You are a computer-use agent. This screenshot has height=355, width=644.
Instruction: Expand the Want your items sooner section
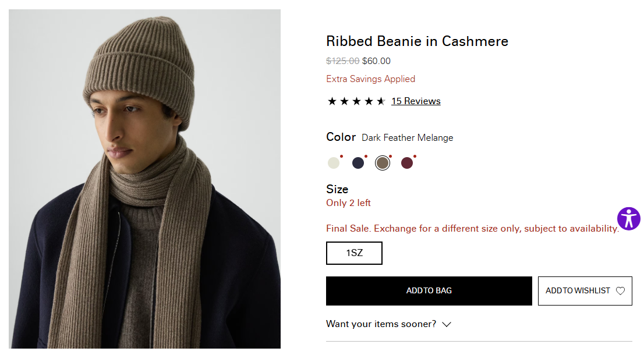[x=381, y=324]
